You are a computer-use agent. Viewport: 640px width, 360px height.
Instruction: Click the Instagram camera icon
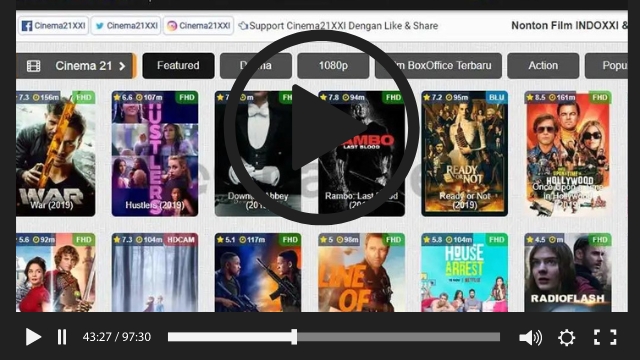pos(172,26)
